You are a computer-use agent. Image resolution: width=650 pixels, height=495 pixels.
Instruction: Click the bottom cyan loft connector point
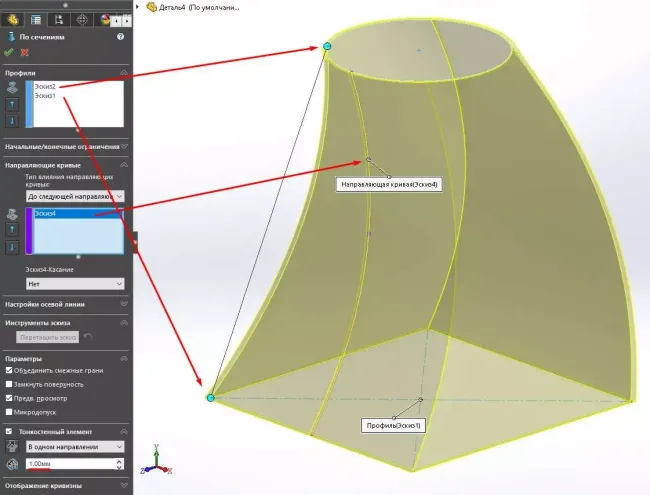coord(211,398)
